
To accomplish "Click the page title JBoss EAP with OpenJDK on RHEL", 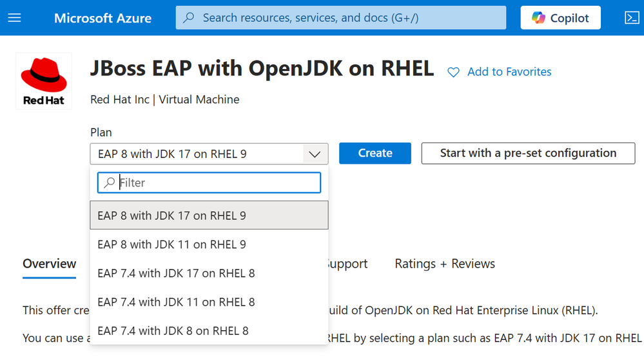I will click(x=262, y=68).
